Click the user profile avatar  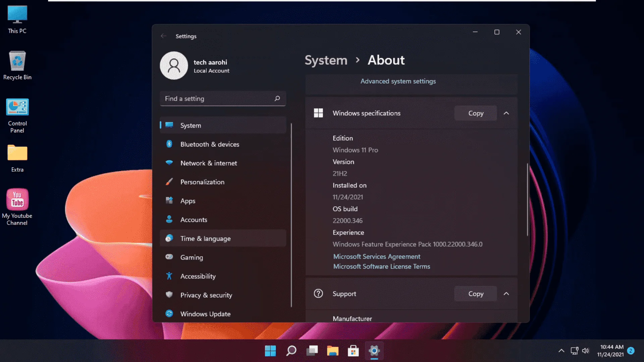[174, 65]
